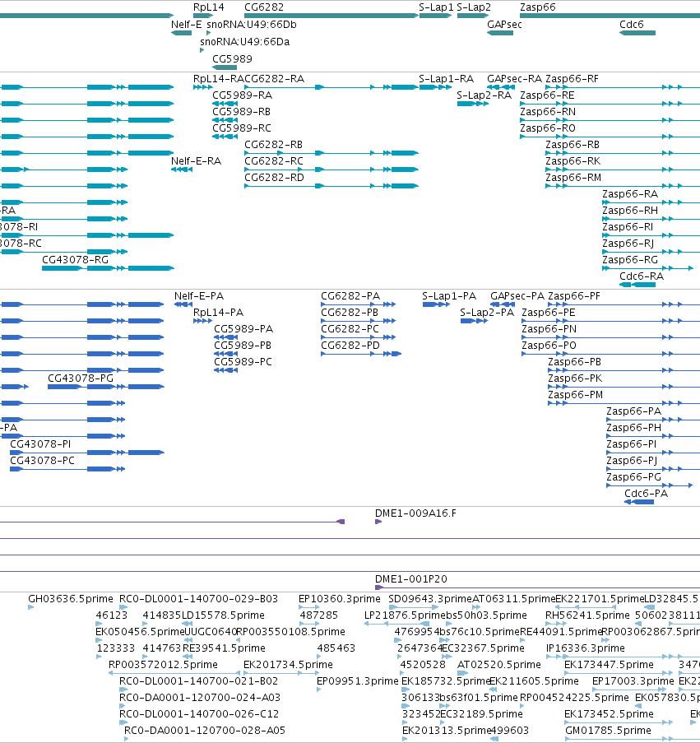700x743 pixels.
Task: Select transcript CG6282-RC label
Action: click(274, 161)
